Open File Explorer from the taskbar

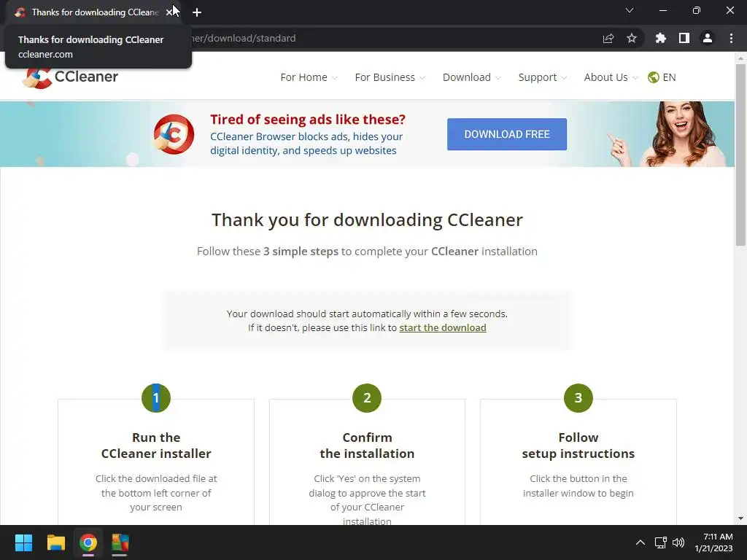click(55, 542)
